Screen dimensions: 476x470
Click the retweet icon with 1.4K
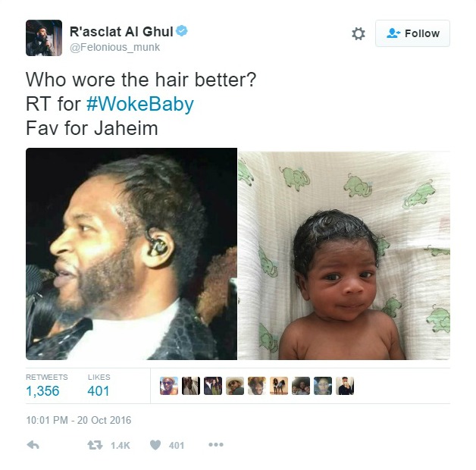pyautogui.click(x=95, y=445)
